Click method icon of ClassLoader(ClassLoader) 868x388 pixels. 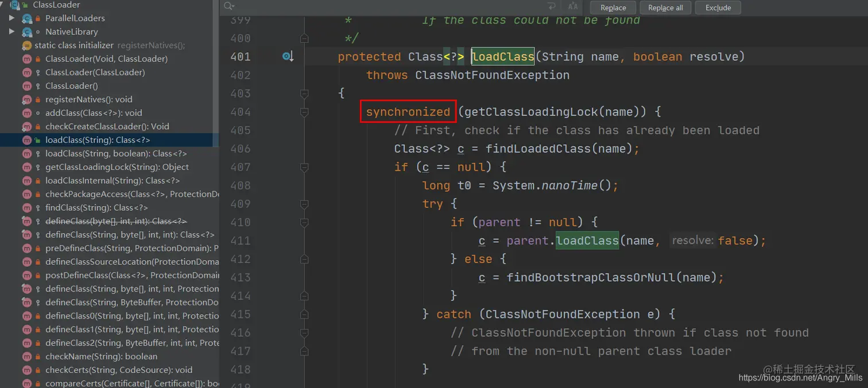(x=26, y=72)
